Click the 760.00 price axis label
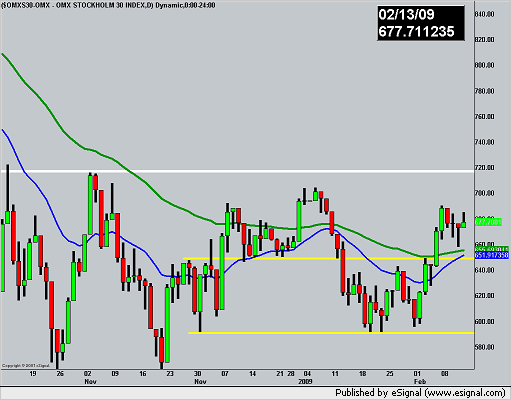The width and height of the screenshot is (511, 400). click(x=484, y=117)
